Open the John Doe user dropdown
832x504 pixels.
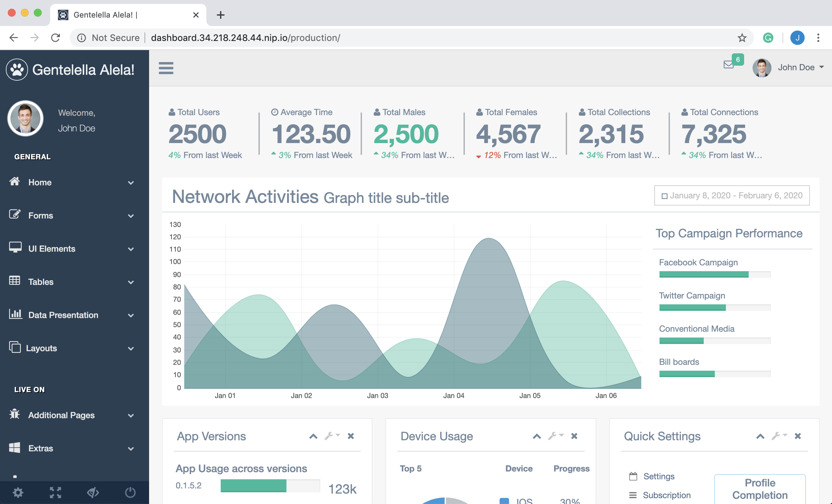[x=797, y=67]
